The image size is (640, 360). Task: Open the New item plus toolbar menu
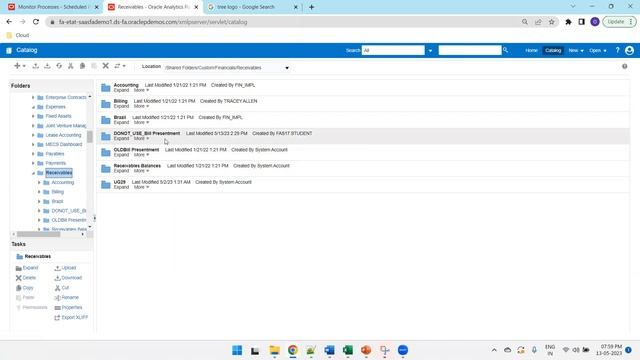(x=19, y=66)
